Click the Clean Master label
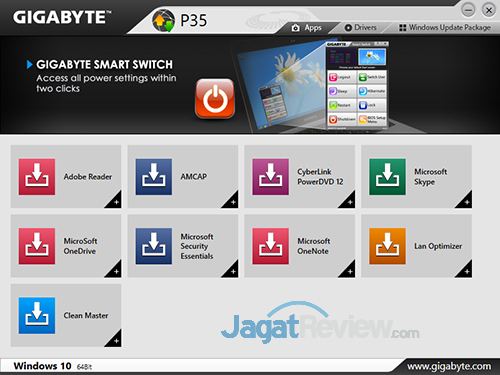 pos(86,315)
